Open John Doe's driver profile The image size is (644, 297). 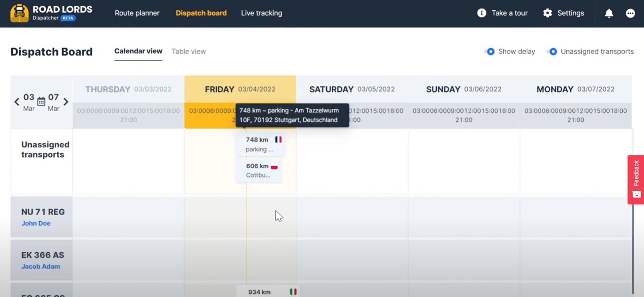[36, 223]
